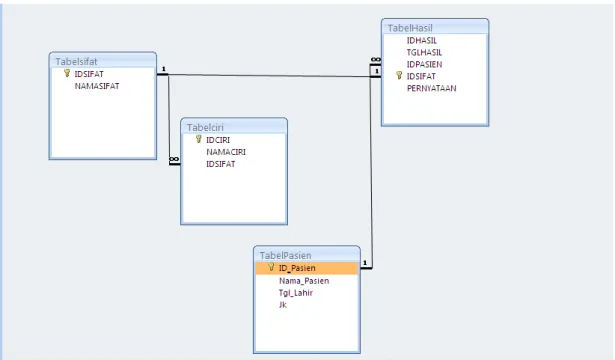Select the NAMACIRI field
This screenshot has height=360, width=615.
point(226,152)
